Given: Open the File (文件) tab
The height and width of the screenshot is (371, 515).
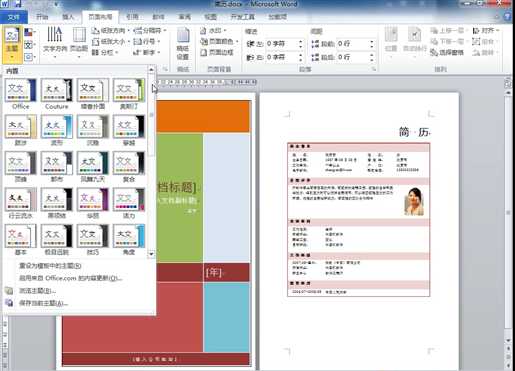Looking at the screenshot, I should pos(13,17).
